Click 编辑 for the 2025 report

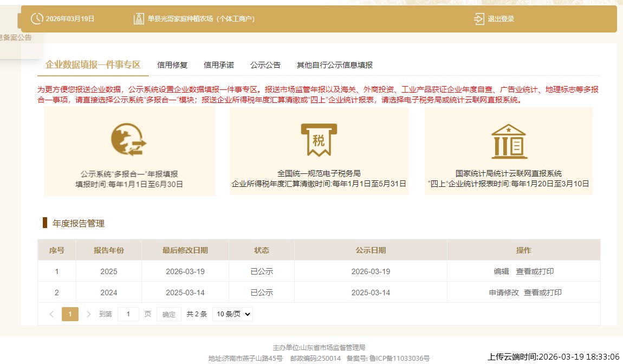(x=501, y=271)
